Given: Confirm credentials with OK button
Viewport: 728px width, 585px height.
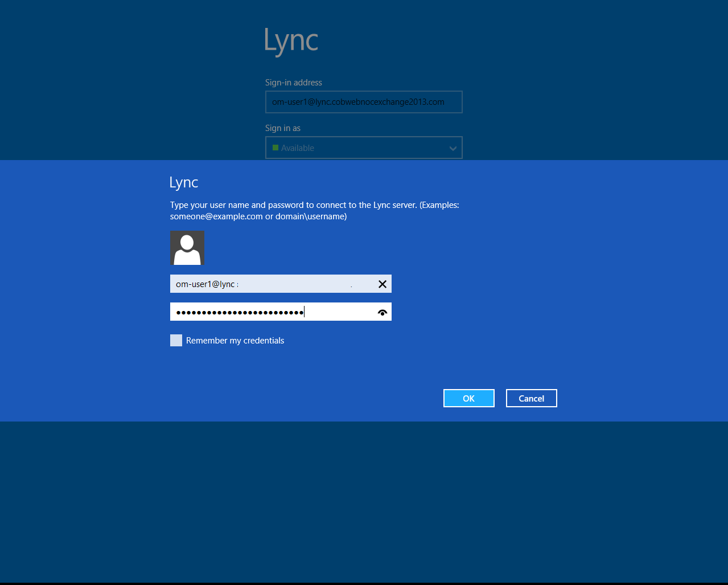Looking at the screenshot, I should 469,398.
